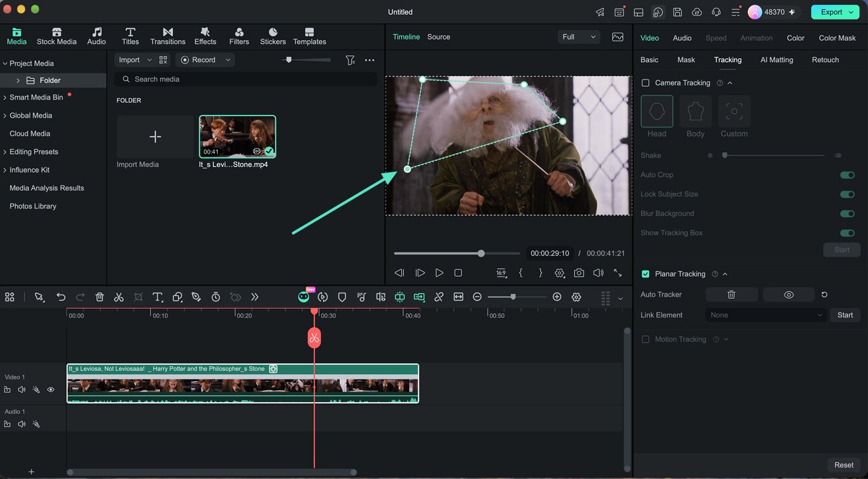Open the Audio properties tab
Image resolution: width=868 pixels, height=479 pixels.
click(682, 38)
